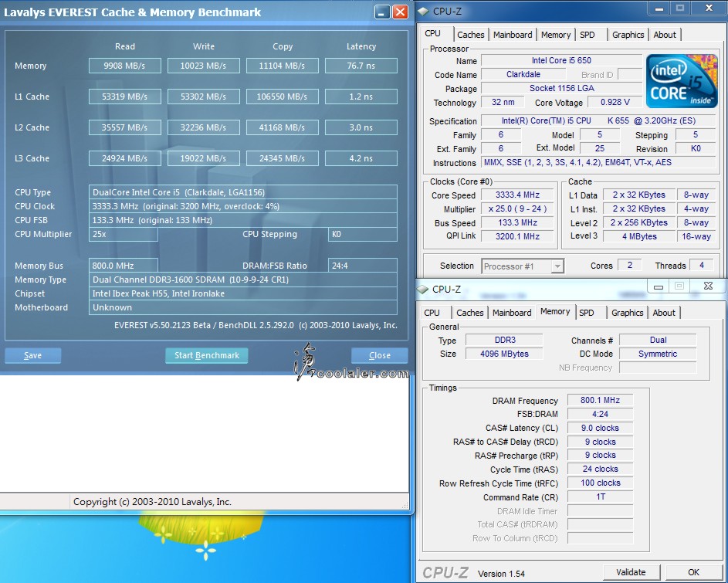
Task: Select the L1 Cache Read value 53319 MB/s
Action: (125, 97)
